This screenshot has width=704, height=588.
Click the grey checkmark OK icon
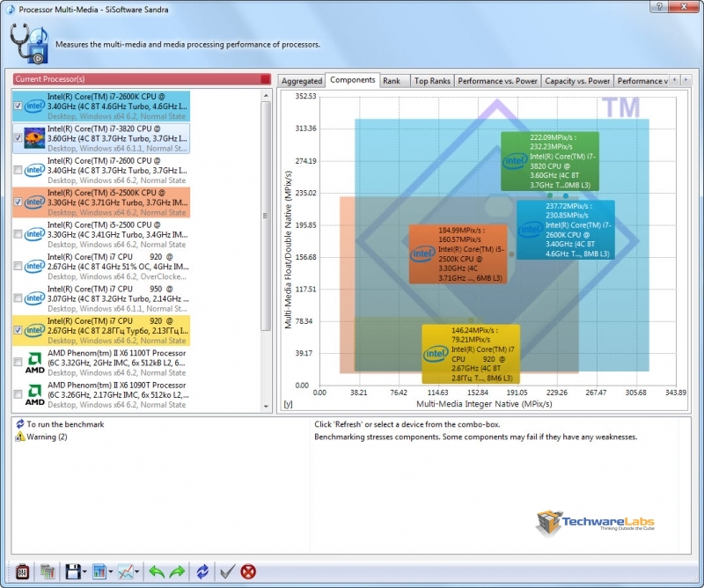click(x=228, y=571)
